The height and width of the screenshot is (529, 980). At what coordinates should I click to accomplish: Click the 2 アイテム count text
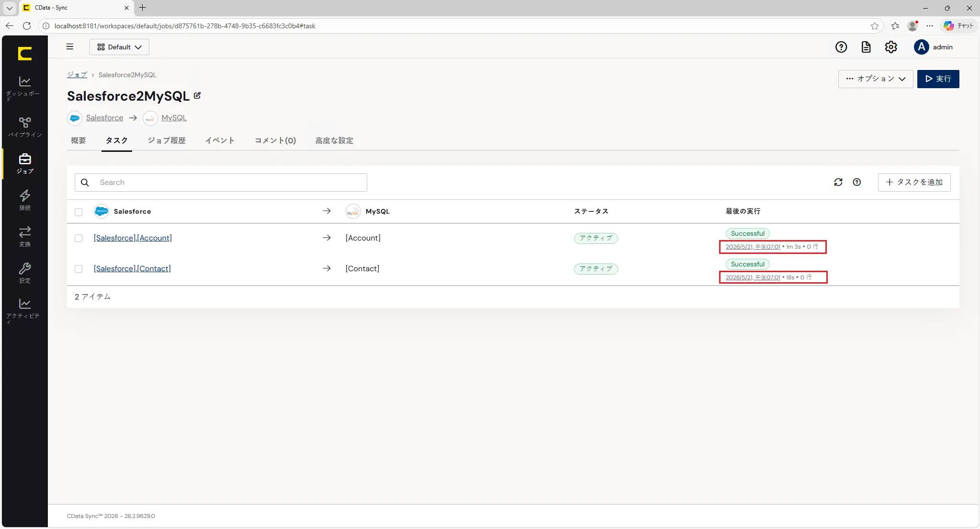click(92, 297)
